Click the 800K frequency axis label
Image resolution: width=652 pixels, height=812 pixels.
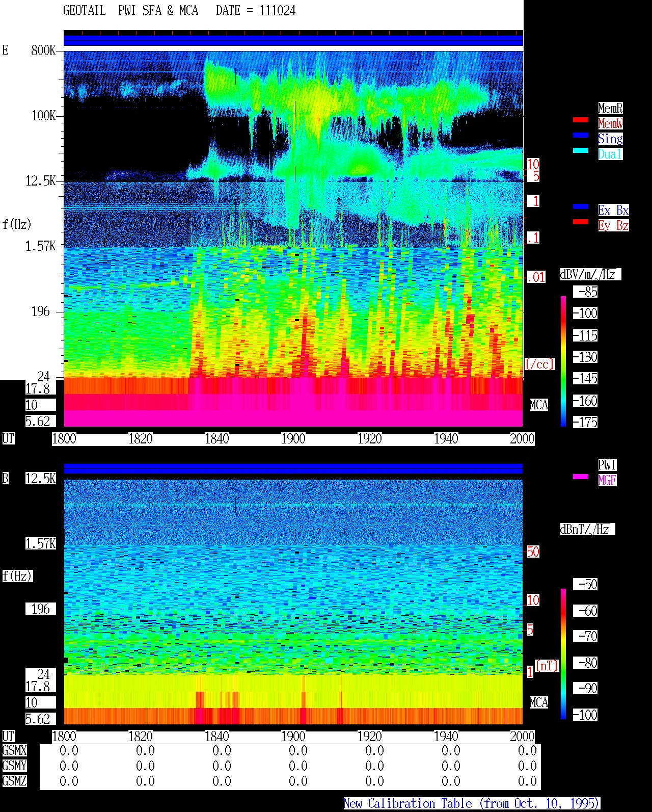pyautogui.click(x=43, y=50)
